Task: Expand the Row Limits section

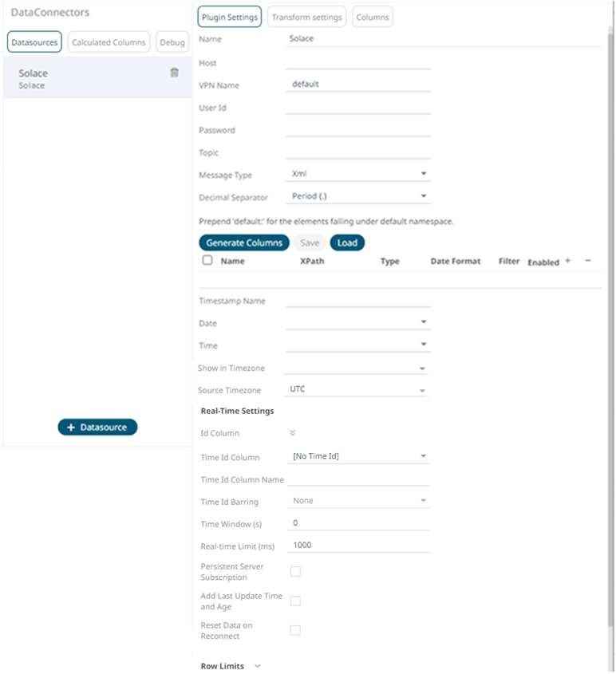Action: [x=257, y=666]
